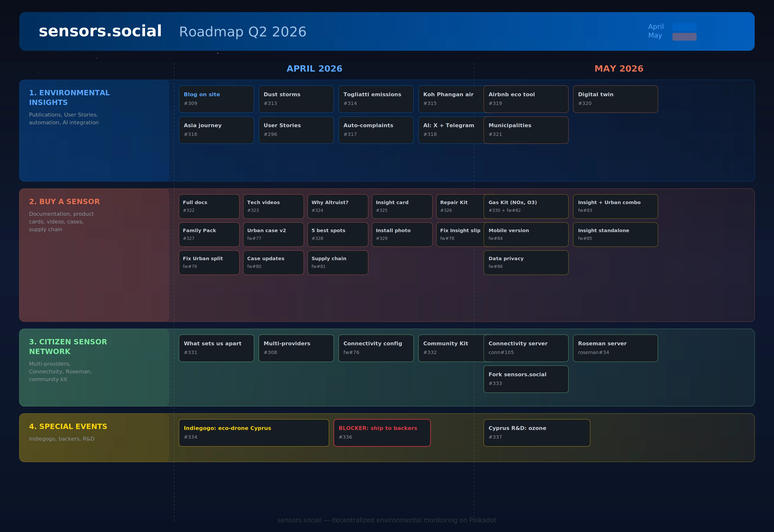Select the Digital twin card #320
The height and width of the screenshot is (532, 774).
(x=615, y=99)
